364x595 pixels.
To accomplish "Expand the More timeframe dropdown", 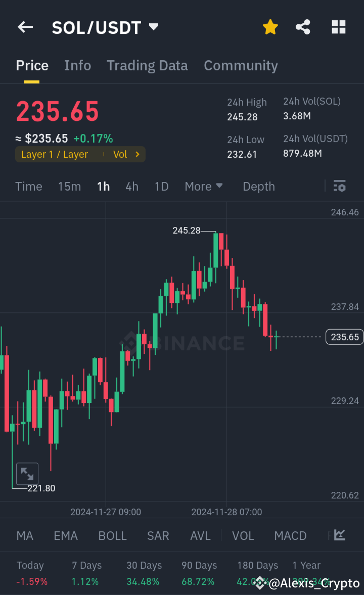I will pyautogui.click(x=204, y=186).
